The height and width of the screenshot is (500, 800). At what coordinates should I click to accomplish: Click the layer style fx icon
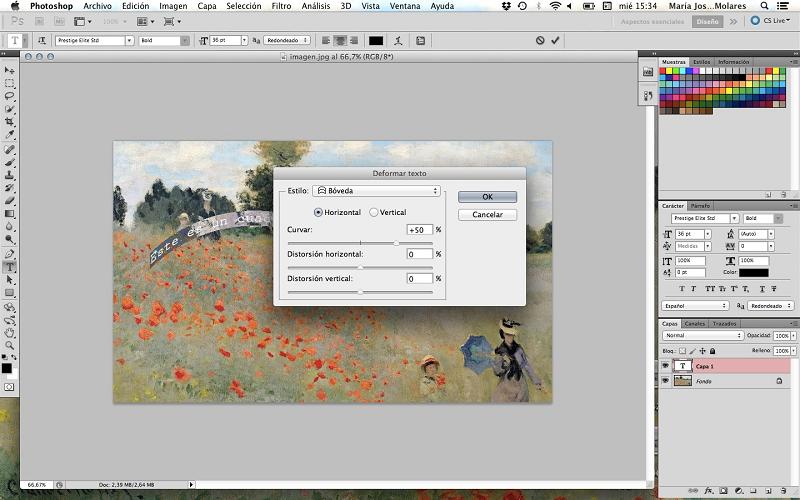point(708,491)
